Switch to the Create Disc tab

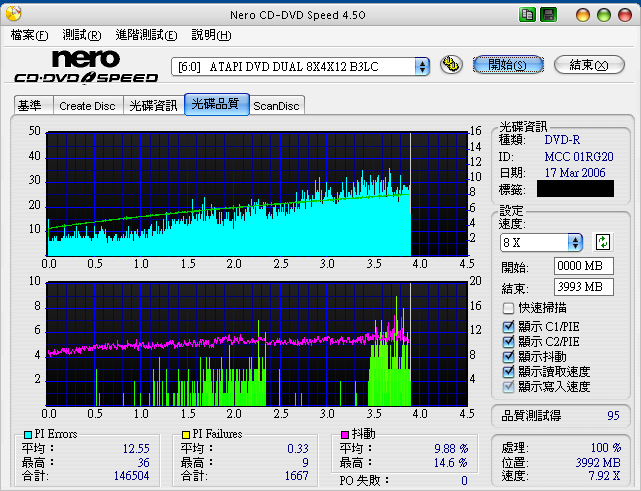coord(87,106)
